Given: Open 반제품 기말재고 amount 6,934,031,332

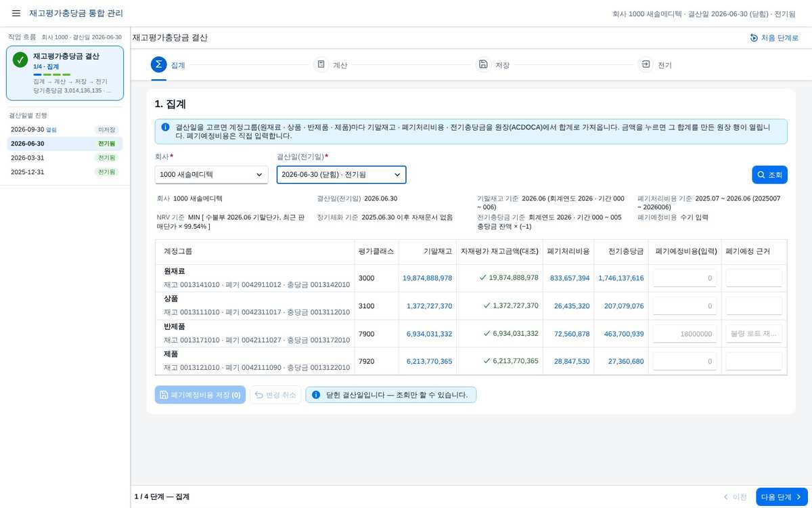Looking at the screenshot, I should pyautogui.click(x=429, y=334).
